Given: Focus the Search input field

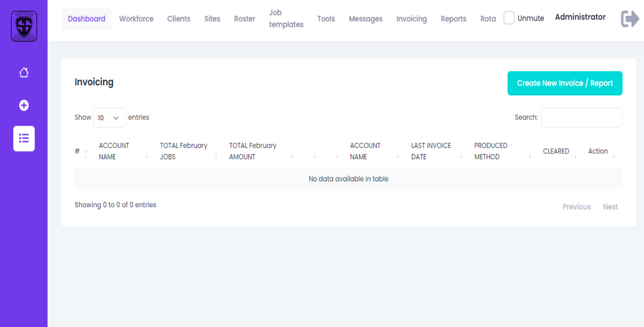Looking at the screenshot, I should pyautogui.click(x=581, y=118).
